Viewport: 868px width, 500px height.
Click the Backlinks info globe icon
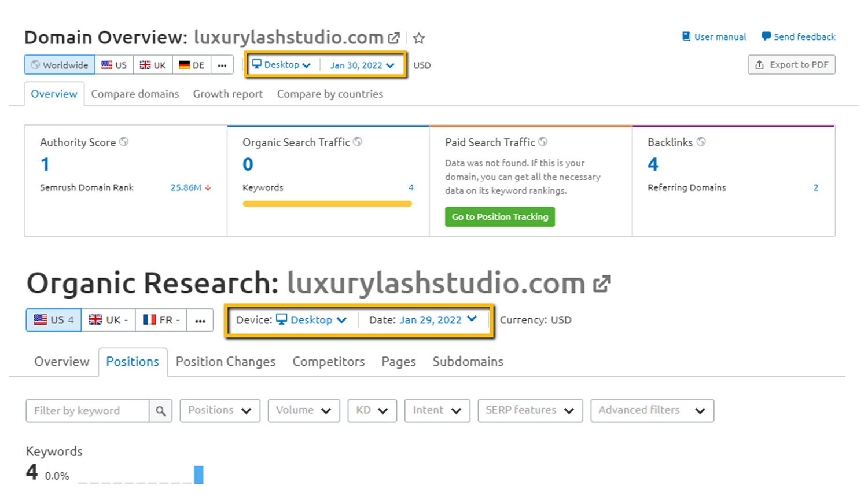[701, 142]
